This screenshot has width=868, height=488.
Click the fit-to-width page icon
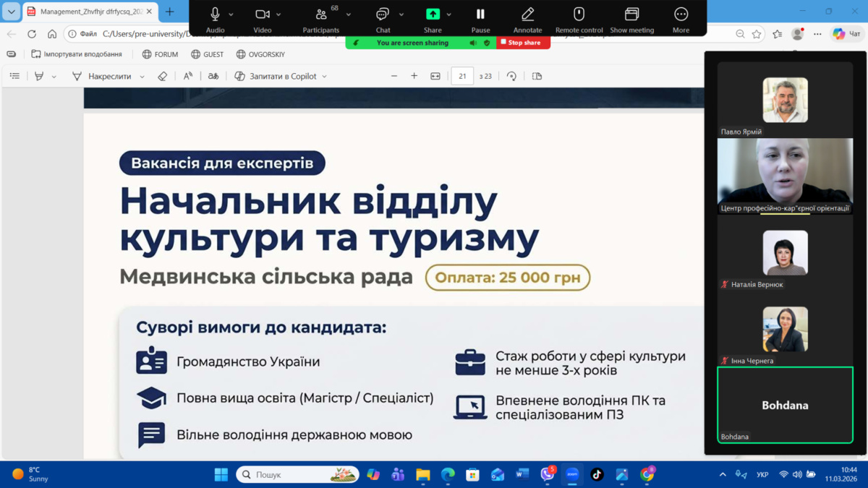click(x=435, y=76)
